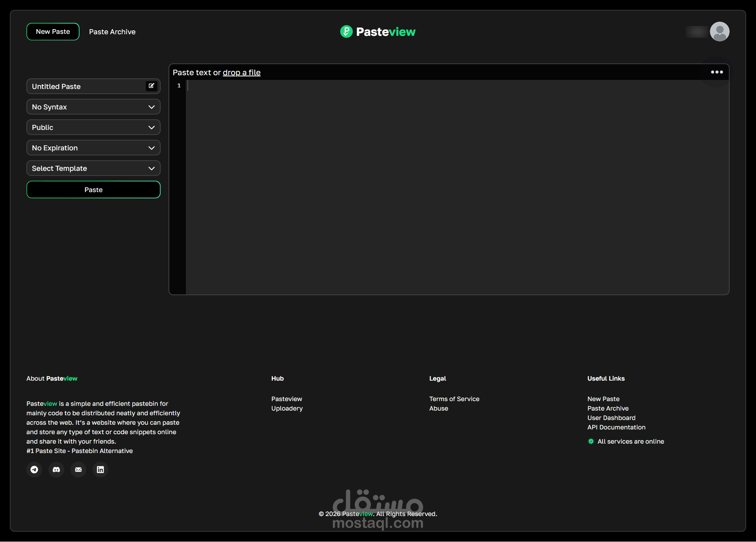Open the Pasteview link under Hub
Viewport: 756px width, 542px height.
point(287,399)
